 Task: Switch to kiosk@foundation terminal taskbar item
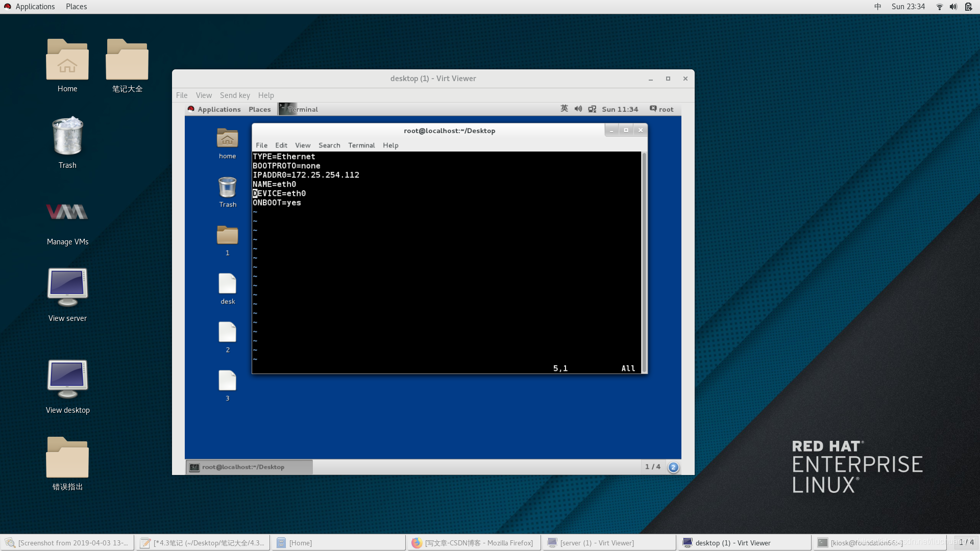tap(880, 543)
